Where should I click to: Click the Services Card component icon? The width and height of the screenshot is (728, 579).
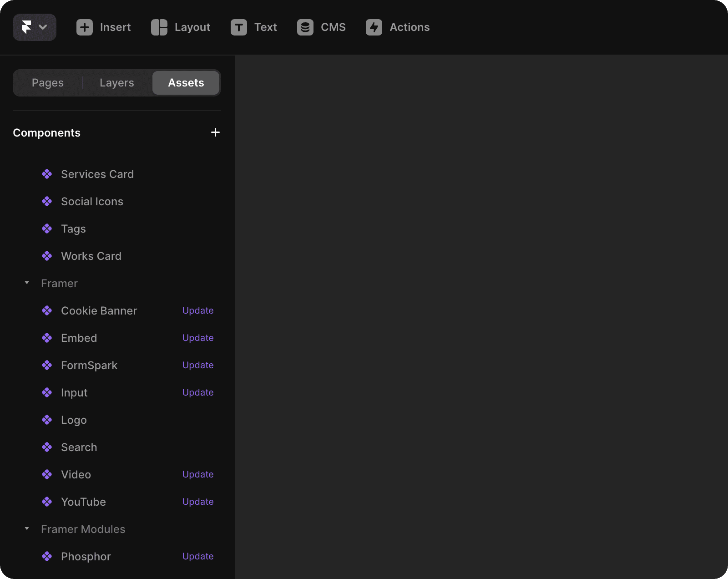[47, 174]
